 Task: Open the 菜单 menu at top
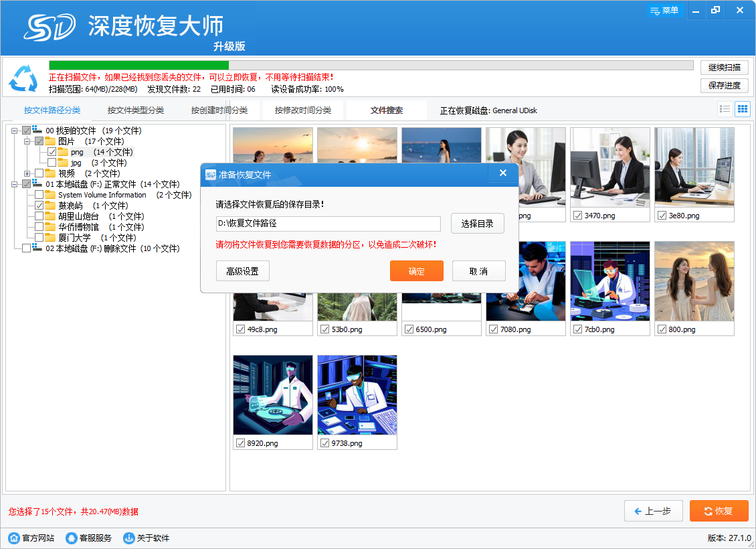point(664,10)
